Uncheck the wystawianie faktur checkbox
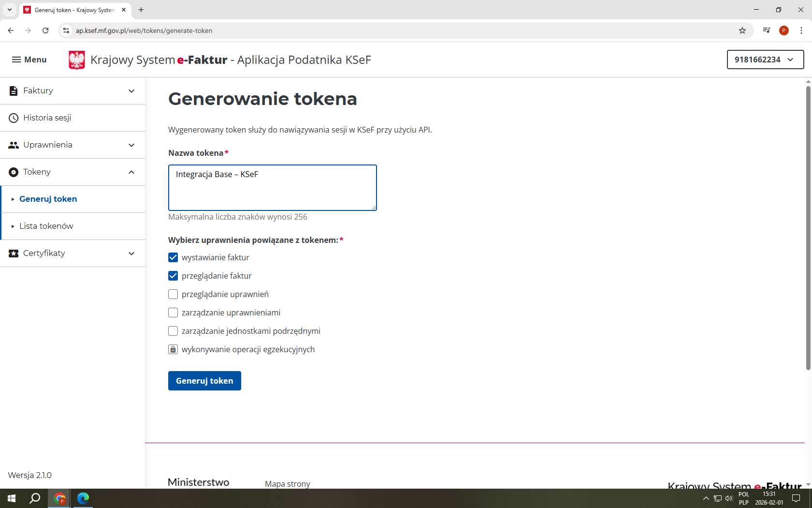The width and height of the screenshot is (812, 508). click(x=173, y=257)
